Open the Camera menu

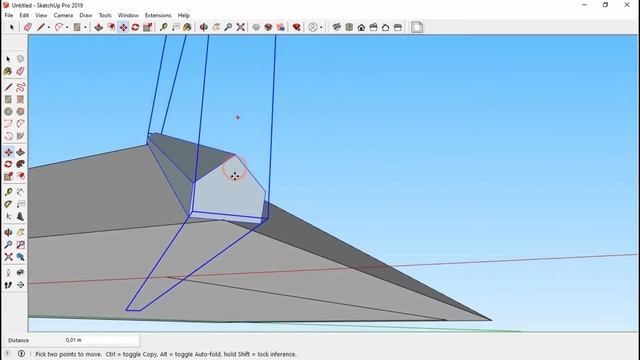pos(63,15)
